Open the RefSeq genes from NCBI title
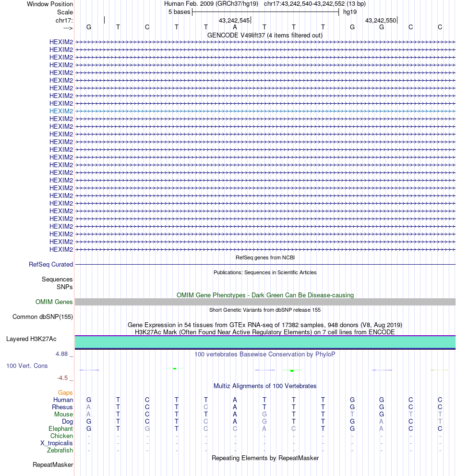 click(265, 258)
